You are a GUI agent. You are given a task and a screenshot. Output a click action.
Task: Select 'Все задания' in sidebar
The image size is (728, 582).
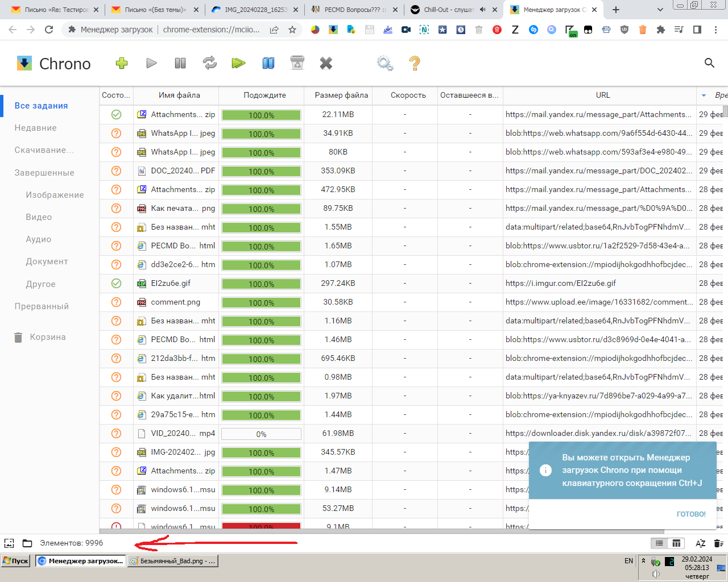[x=41, y=106]
